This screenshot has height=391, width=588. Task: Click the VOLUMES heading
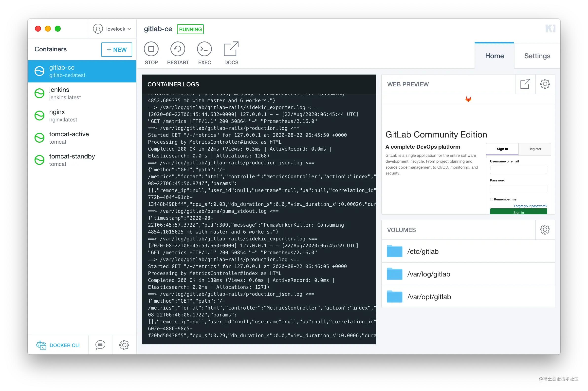pos(401,230)
